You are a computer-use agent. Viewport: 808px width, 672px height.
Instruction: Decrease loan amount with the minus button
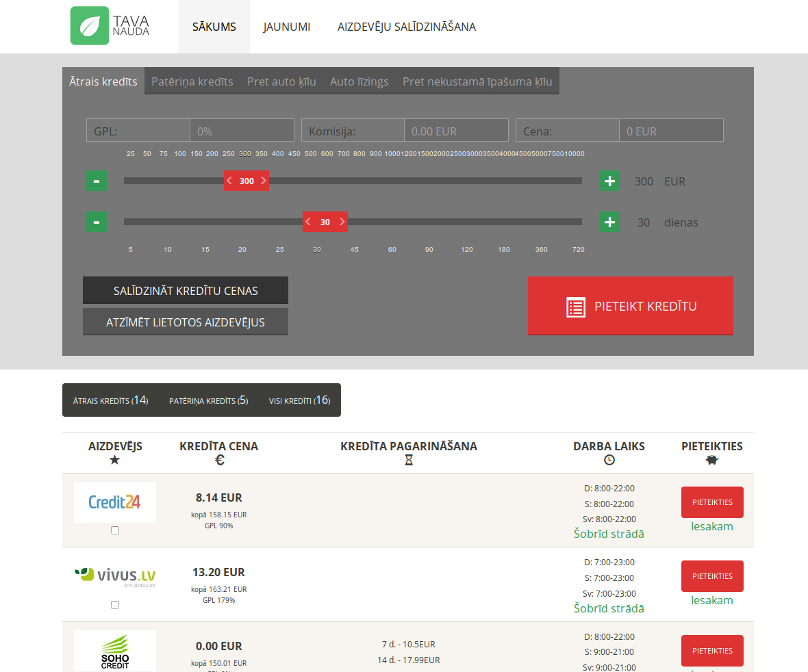(x=97, y=181)
